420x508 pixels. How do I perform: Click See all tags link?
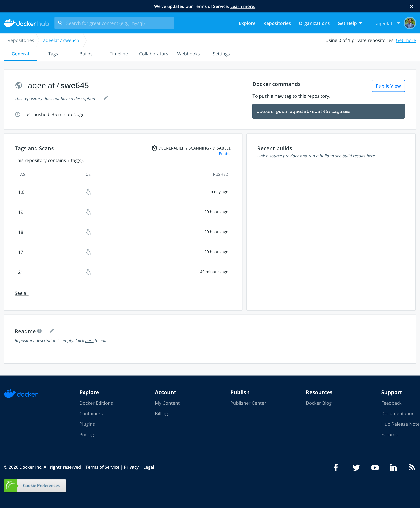[x=21, y=293]
